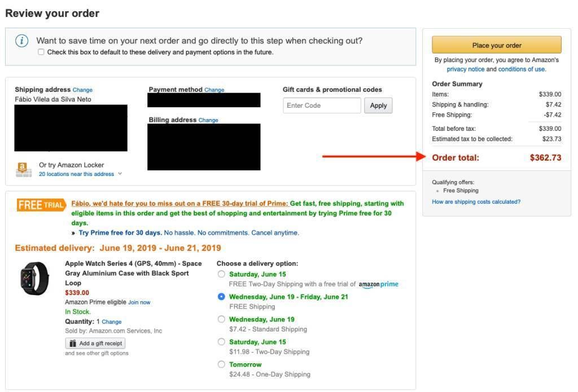Focus the Enter Code input field
Image resolution: width=578 pixels, height=392 pixels.
[x=322, y=105]
